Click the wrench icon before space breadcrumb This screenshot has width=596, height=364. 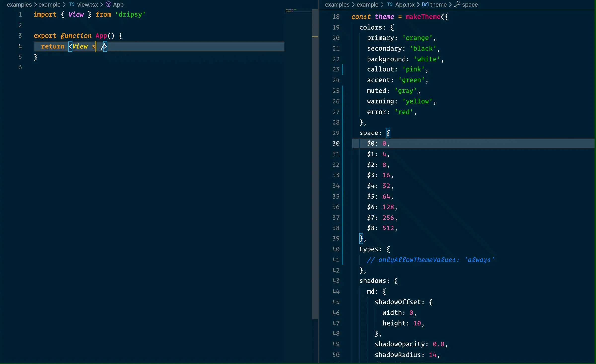457,4
